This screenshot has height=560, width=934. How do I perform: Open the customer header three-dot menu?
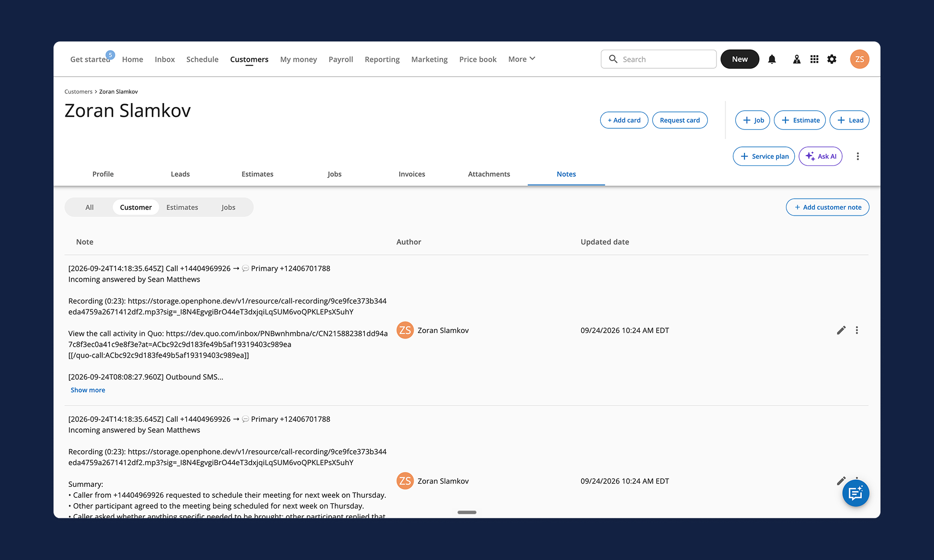(858, 156)
